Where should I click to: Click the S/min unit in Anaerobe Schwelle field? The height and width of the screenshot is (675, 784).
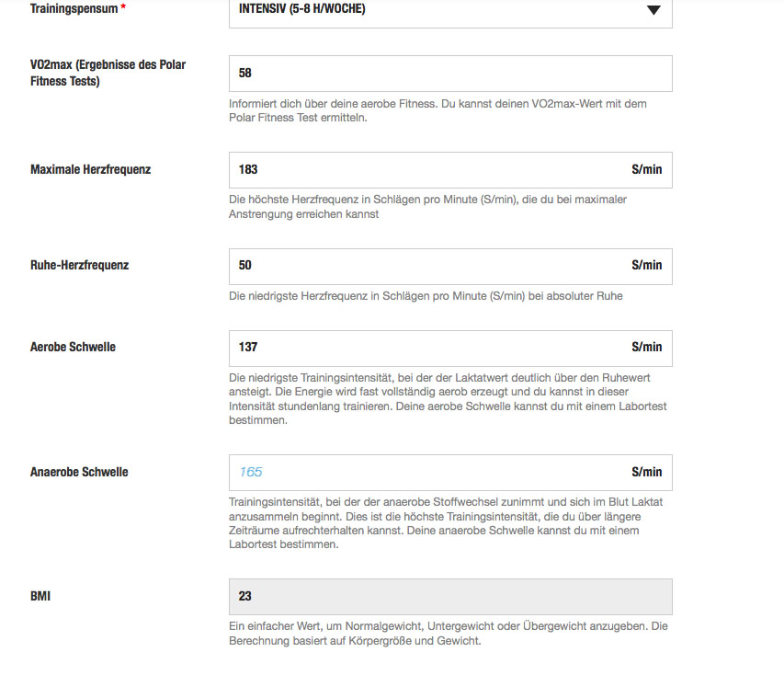(646, 473)
